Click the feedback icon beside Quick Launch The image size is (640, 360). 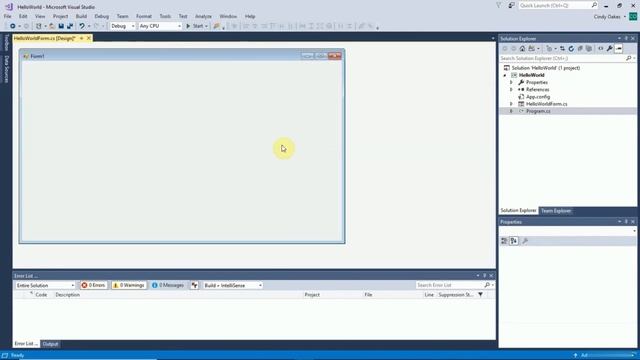(511, 6)
